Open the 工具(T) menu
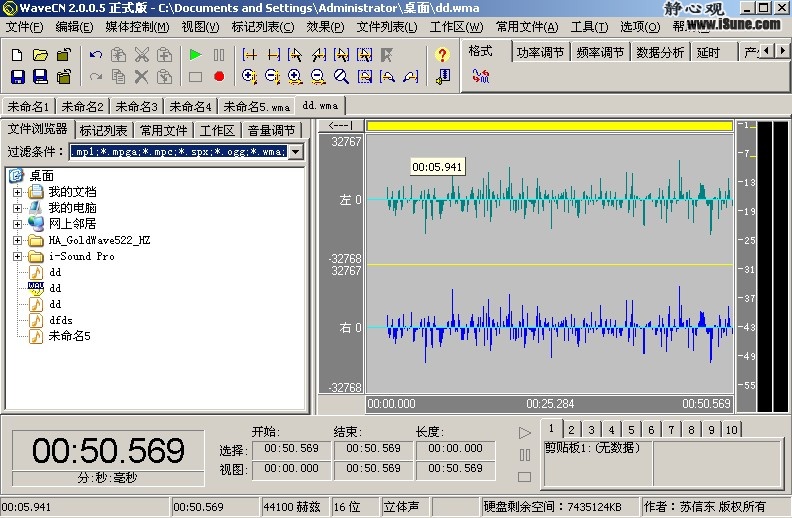Image resolution: width=792 pixels, height=518 pixels. point(589,26)
